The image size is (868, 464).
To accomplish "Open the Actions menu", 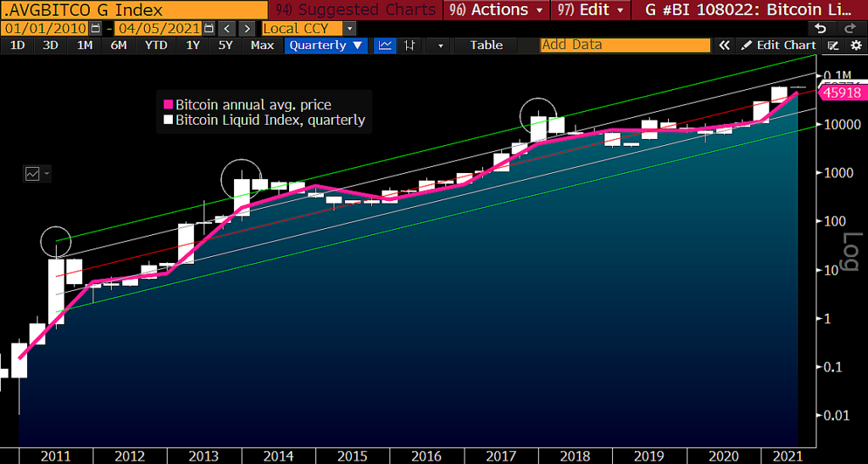I will 496,10.
